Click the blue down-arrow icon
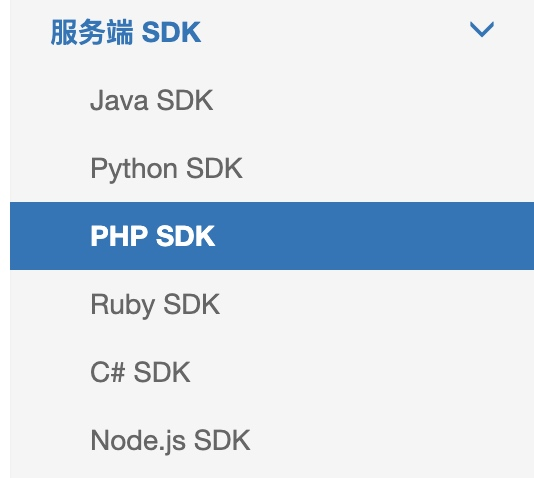The width and height of the screenshot is (534, 478). click(x=482, y=29)
